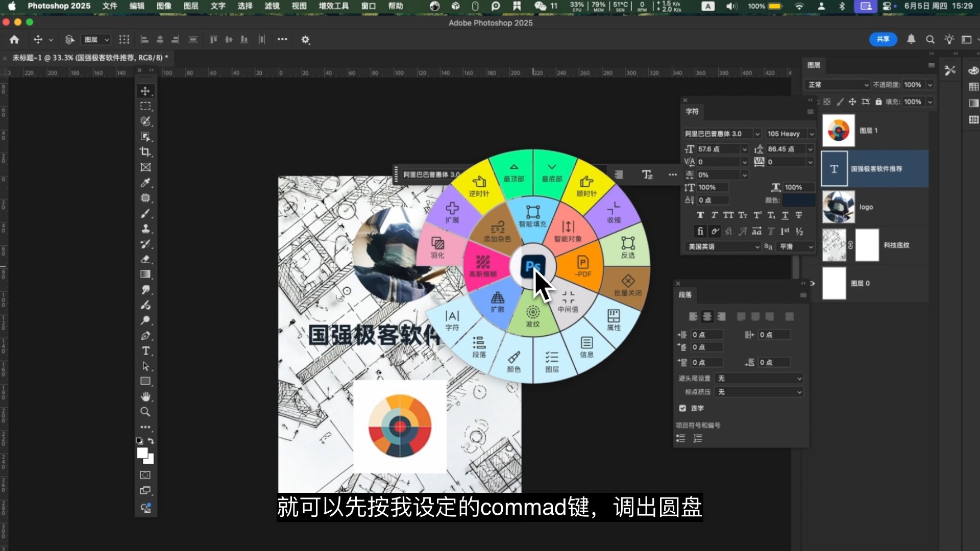Viewport: 980px width, 551px height.
Task: Click the 科技底纹 layer mask thumbnail
Action: 867,245
